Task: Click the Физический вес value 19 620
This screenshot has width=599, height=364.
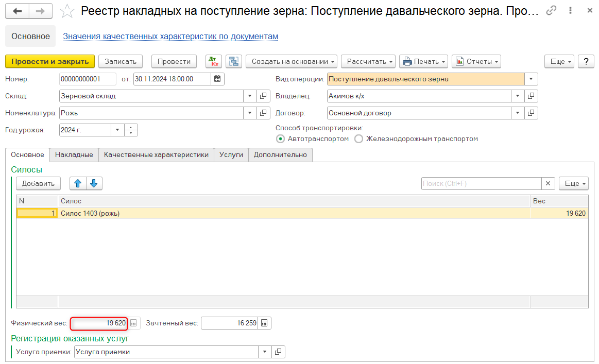Action: 99,323
